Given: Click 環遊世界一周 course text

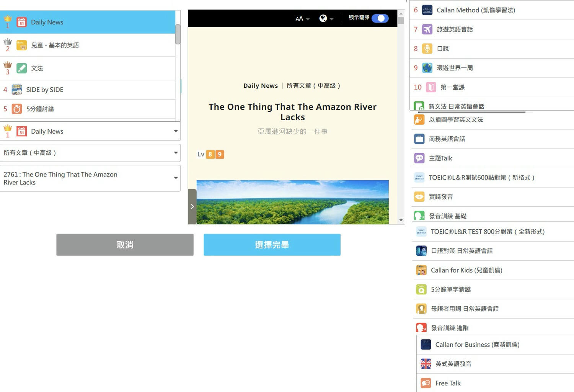Looking at the screenshot, I should click(455, 68).
